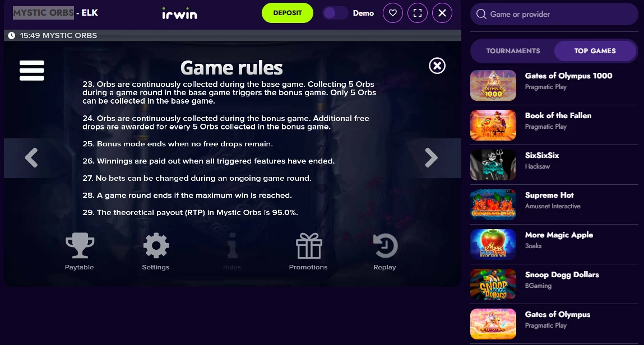Go to next rules page arrow
Viewport: 644px width, 345px height.
tap(431, 157)
